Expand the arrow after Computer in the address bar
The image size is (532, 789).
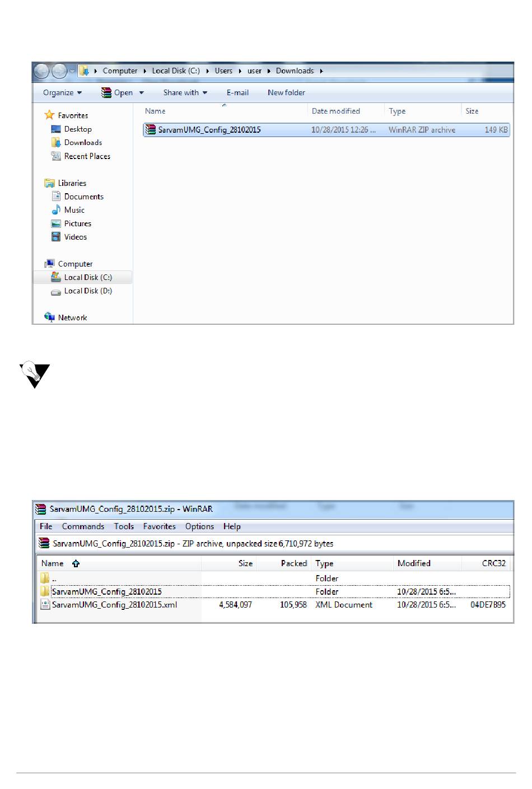pyautogui.click(x=145, y=71)
